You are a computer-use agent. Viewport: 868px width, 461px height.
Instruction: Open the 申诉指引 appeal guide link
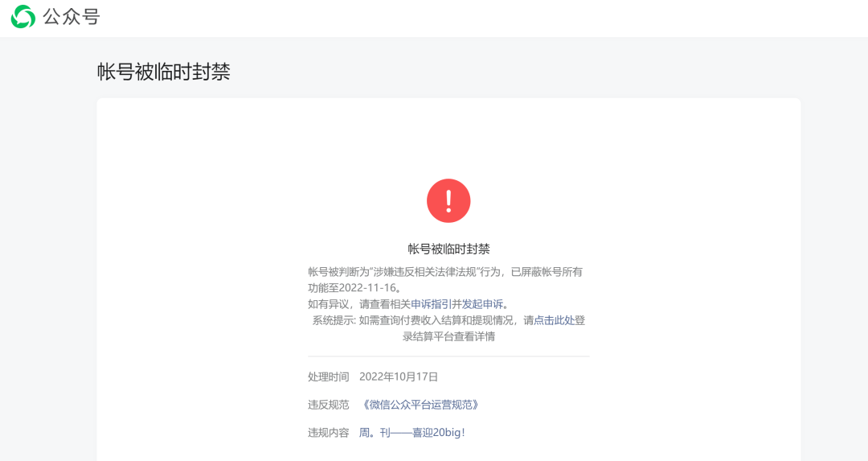(432, 303)
